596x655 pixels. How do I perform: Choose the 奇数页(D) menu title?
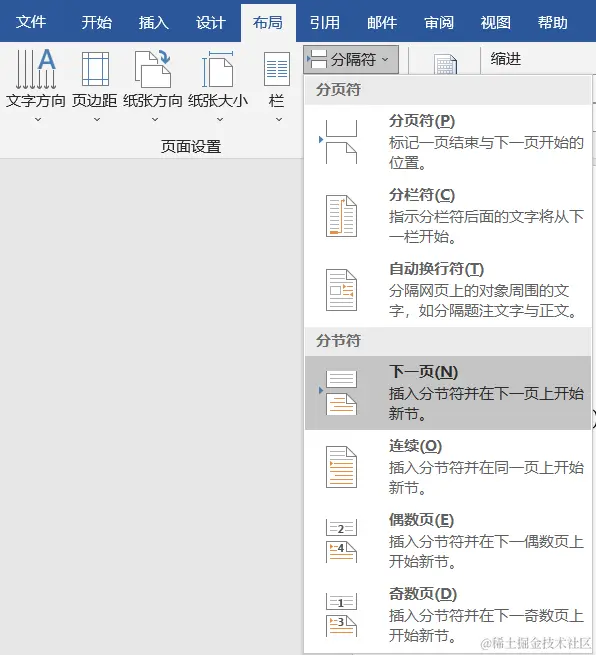(x=423, y=594)
